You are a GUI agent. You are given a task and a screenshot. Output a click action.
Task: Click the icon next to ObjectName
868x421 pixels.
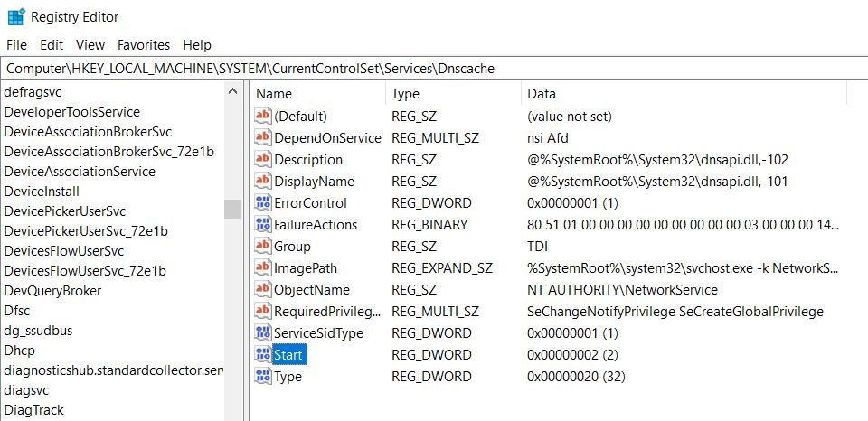pos(263,290)
